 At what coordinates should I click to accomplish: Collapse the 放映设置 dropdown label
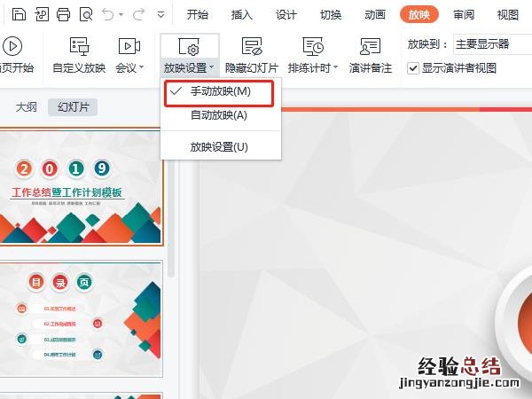click(x=189, y=68)
